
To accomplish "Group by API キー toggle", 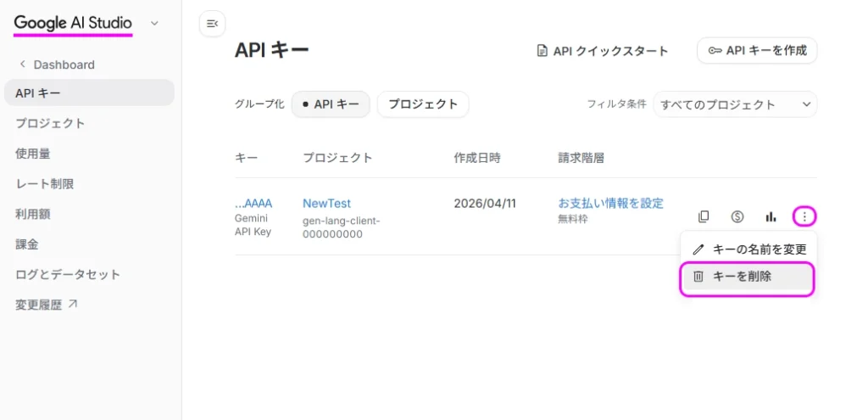I will (x=331, y=104).
